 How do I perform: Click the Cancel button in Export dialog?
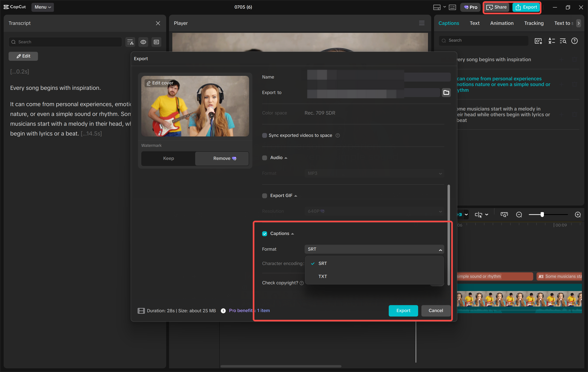436,311
